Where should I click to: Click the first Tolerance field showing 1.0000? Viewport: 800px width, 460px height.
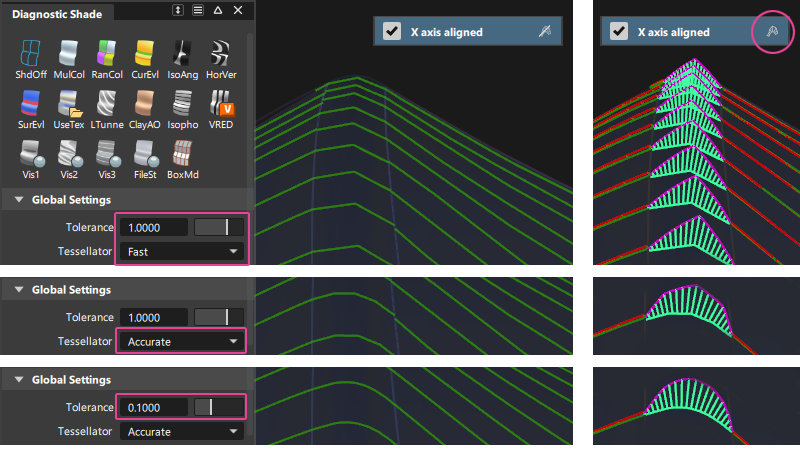154,227
